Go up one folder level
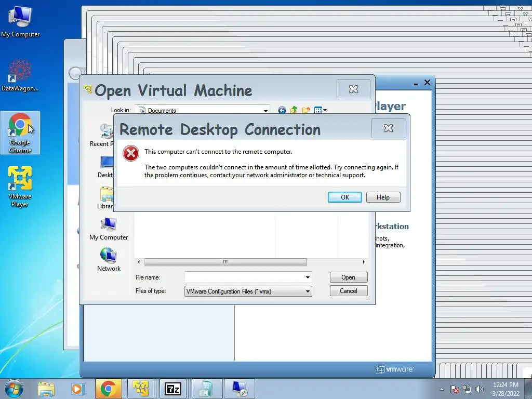 pos(294,110)
